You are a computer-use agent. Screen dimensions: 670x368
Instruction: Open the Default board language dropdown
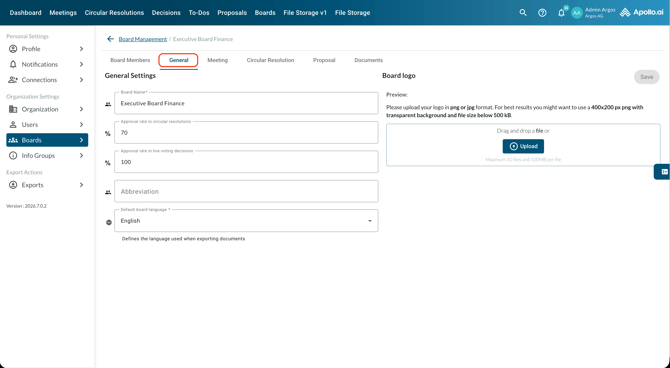tap(246, 221)
